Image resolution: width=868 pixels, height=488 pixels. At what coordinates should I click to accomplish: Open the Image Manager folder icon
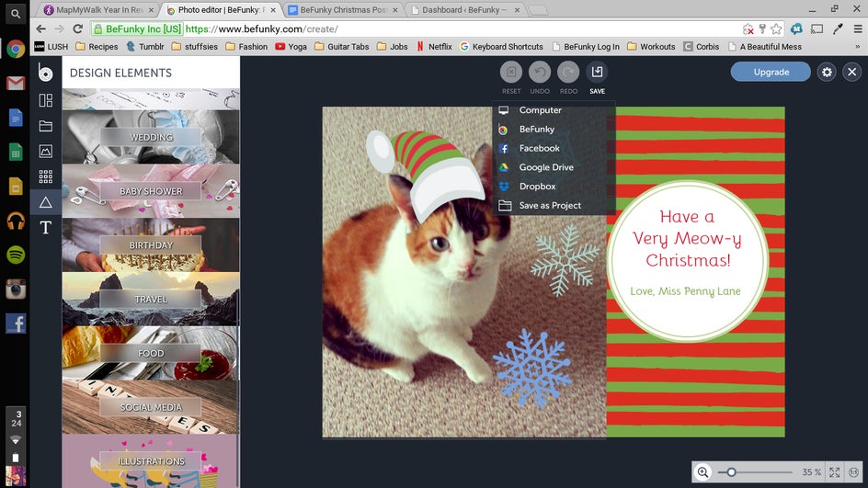45,126
